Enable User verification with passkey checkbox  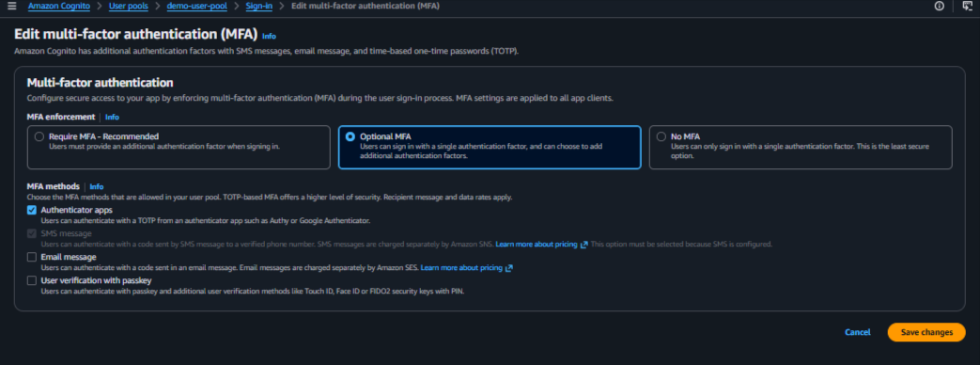point(31,281)
